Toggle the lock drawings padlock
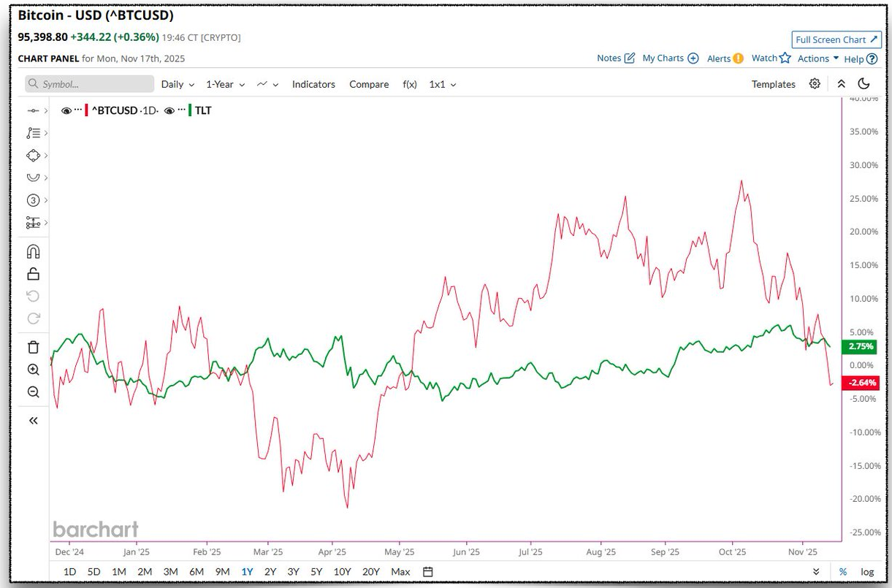892x588 pixels. point(33,274)
